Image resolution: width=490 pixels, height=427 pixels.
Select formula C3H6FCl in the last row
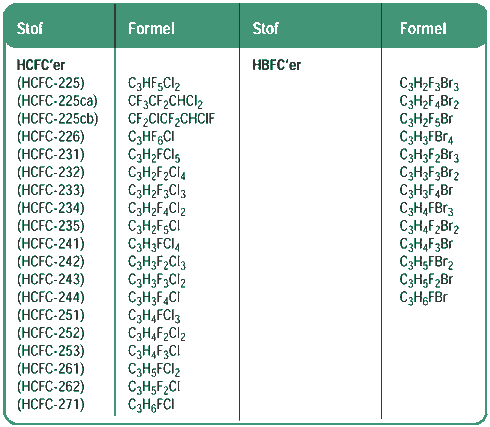click(151, 405)
